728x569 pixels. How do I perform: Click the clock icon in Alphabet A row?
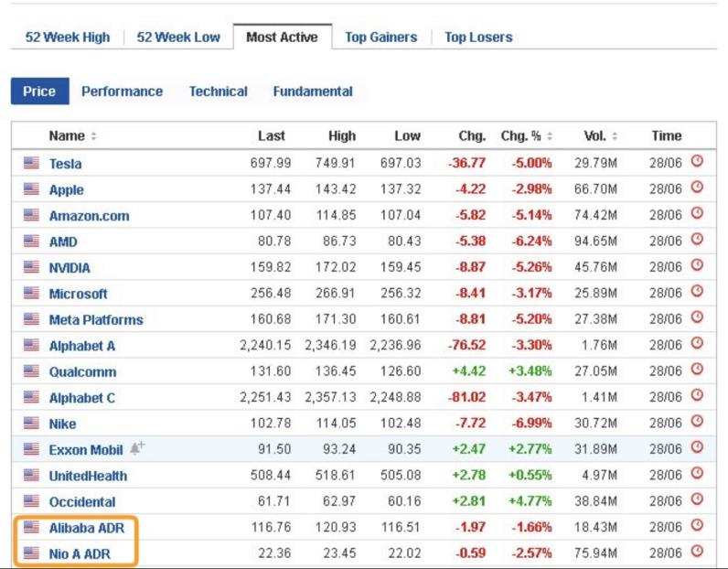click(x=697, y=343)
